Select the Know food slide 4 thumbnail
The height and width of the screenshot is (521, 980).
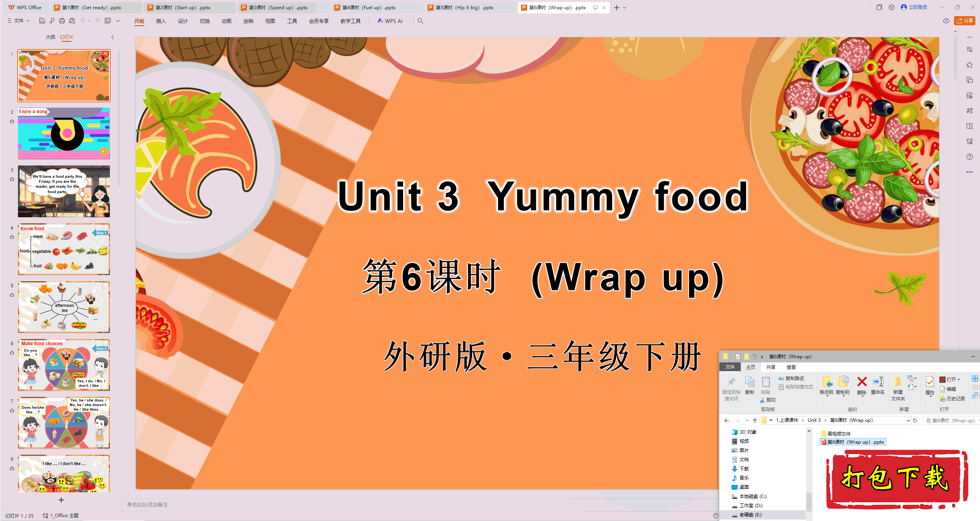point(64,249)
